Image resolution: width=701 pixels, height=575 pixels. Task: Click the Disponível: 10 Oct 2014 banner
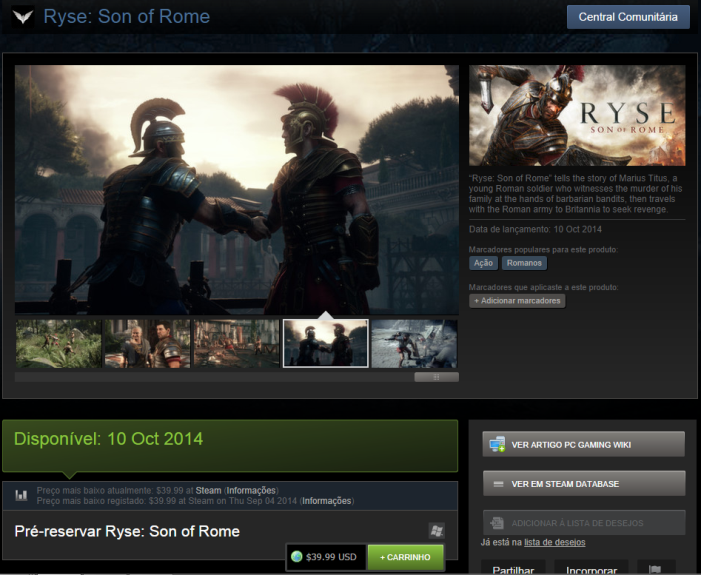point(230,445)
